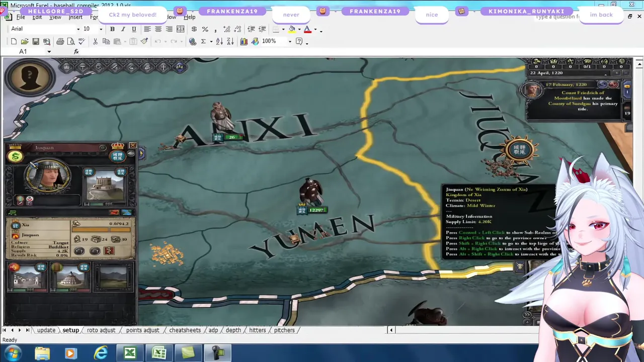The image size is (644, 362).
Task: Center cell text
Action: click(x=158, y=29)
